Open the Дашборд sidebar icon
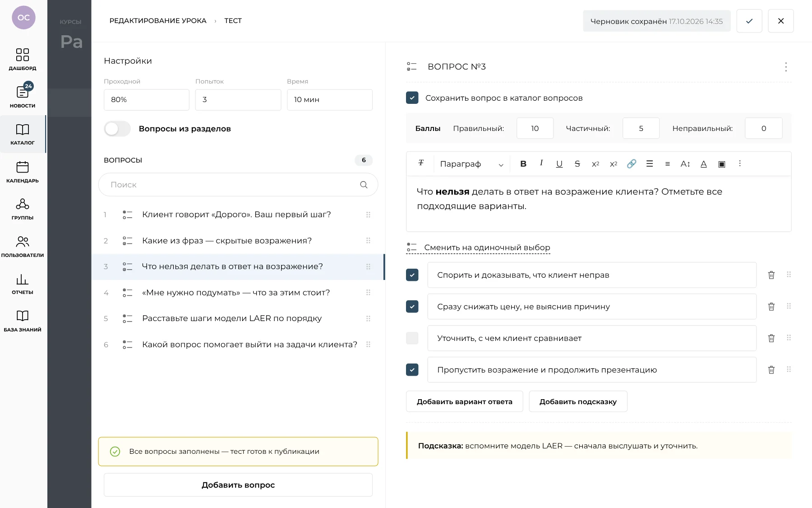 [x=23, y=60]
